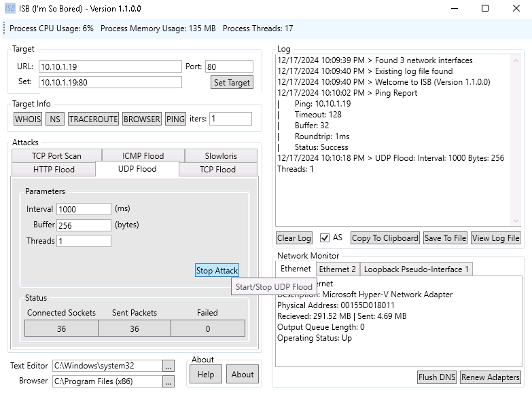
Task: Start TRACEROUTE to the target
Action: (x=93, y=119)
